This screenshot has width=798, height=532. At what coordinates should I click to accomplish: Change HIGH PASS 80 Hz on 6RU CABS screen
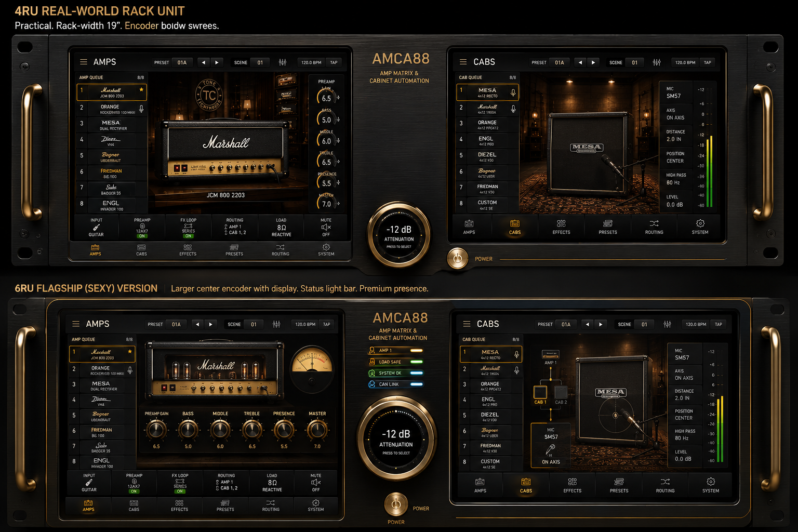tap(685, 435)
